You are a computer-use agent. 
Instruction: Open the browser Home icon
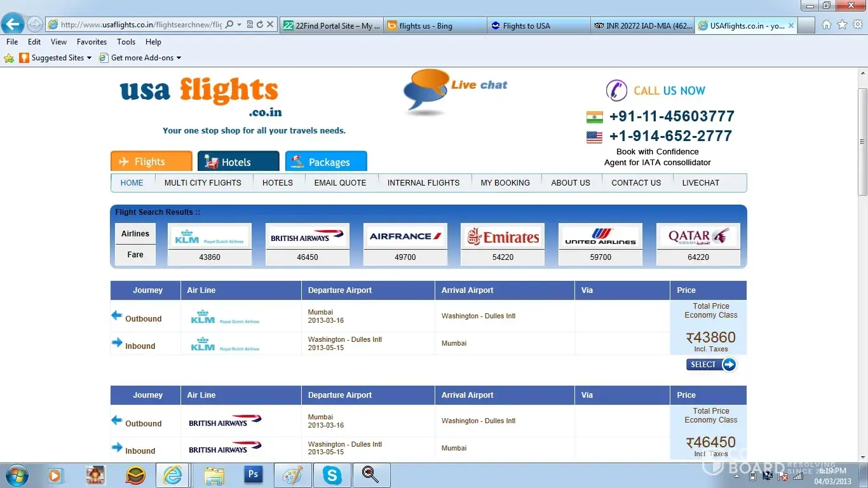pyautogui.click(x=827, y=25)
